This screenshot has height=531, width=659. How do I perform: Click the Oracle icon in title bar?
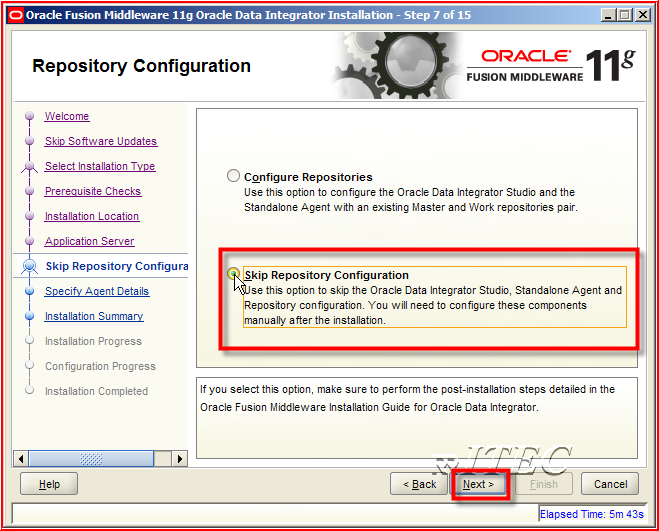(x=16, y=15)
